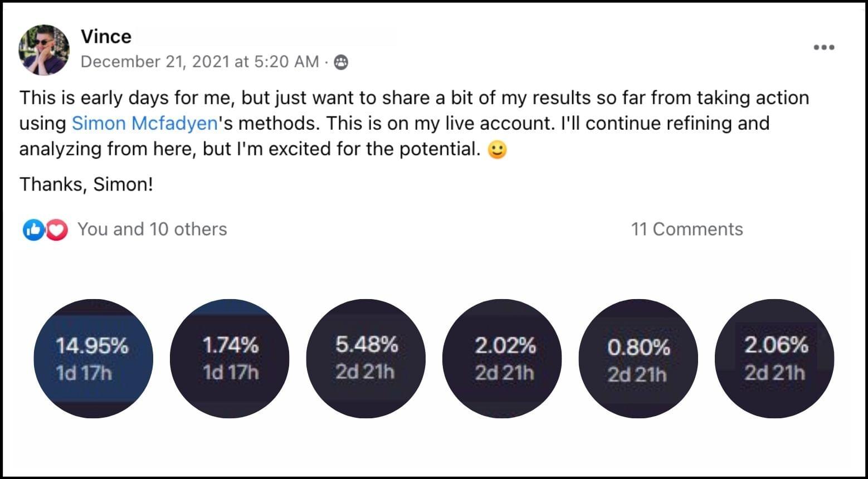Open the 14.95% result circle image
868x479 pixels.
pos(93,359)
